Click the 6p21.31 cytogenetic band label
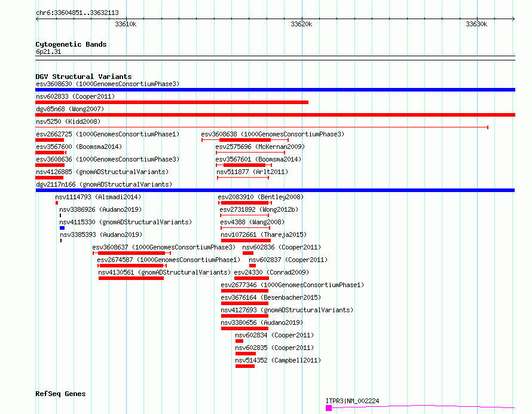 pyautogui.click(x=48, y=51)
